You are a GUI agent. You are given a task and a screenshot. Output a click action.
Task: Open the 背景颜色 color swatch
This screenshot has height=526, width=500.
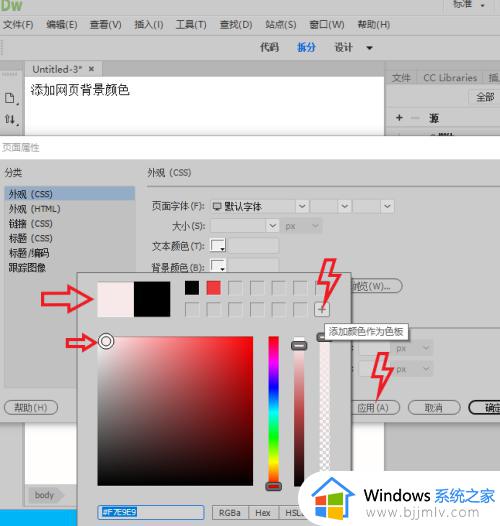coord(217,265)
